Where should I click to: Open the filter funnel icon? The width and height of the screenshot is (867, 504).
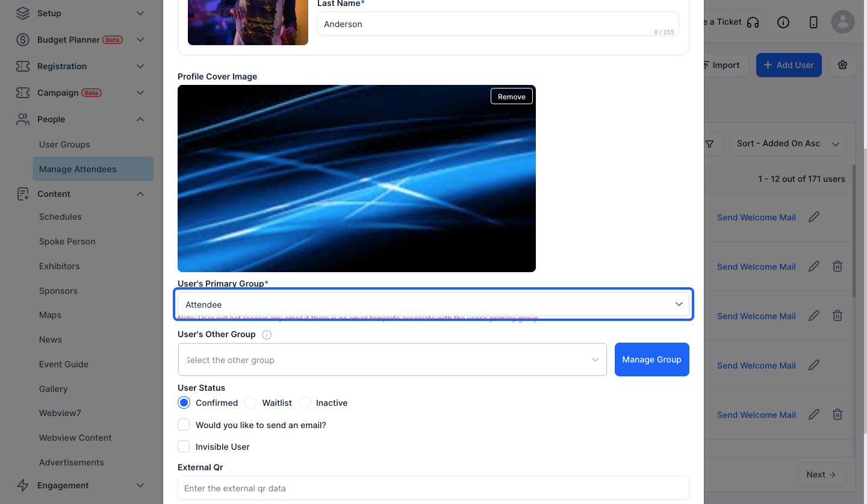click(x=710, y=144)
